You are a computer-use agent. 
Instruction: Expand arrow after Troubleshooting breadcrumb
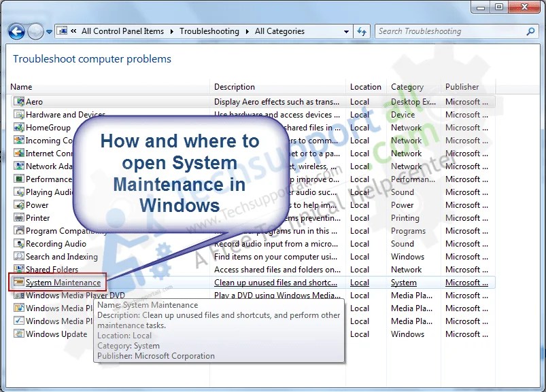click(x=248, y=31)
